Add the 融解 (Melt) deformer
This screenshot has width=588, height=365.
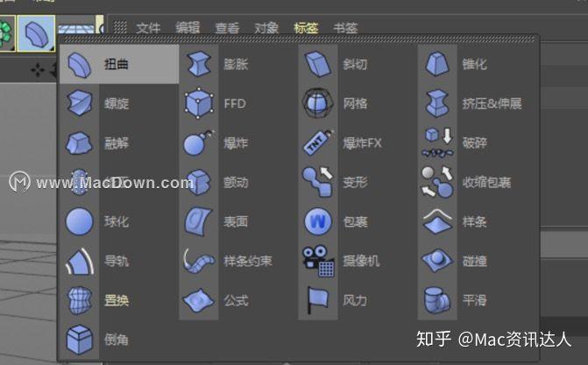pyautogui.click(x=119, y=143)
